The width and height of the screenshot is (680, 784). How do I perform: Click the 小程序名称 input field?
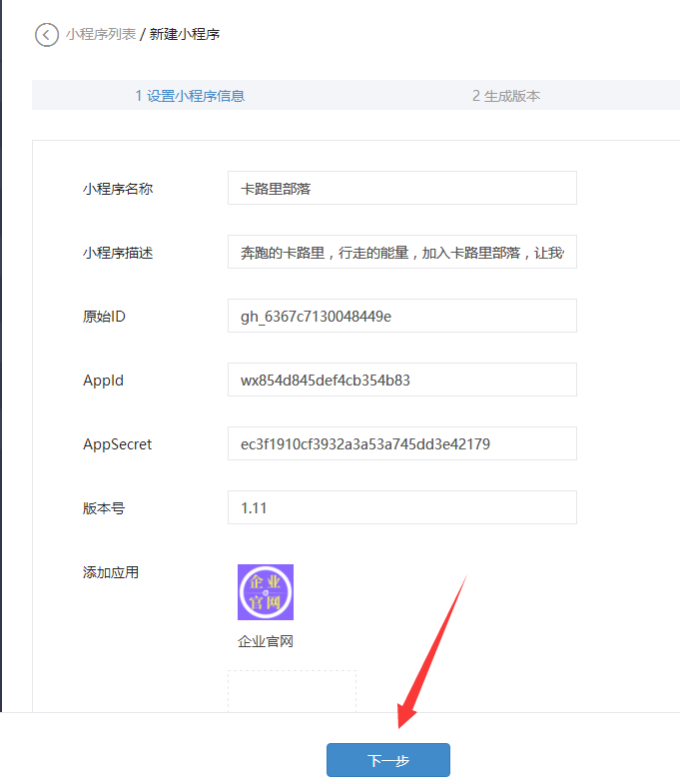(402, 188)
